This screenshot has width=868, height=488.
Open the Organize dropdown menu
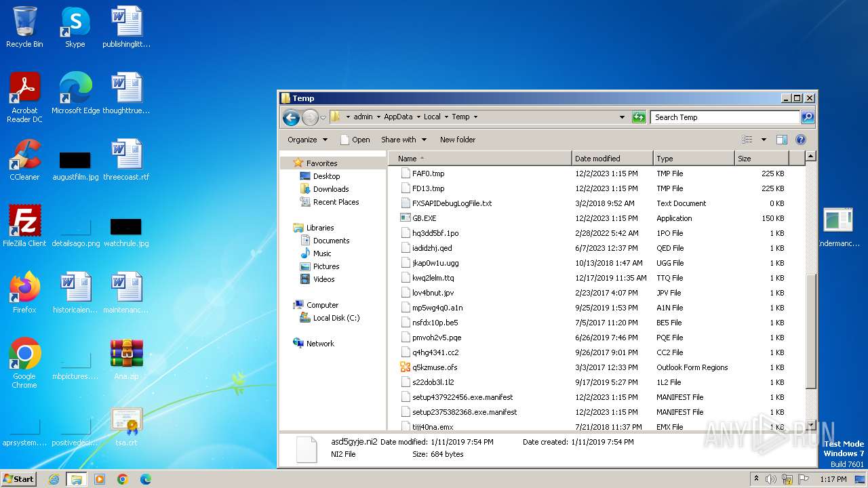pyautogui.click(x=307, y=140)
